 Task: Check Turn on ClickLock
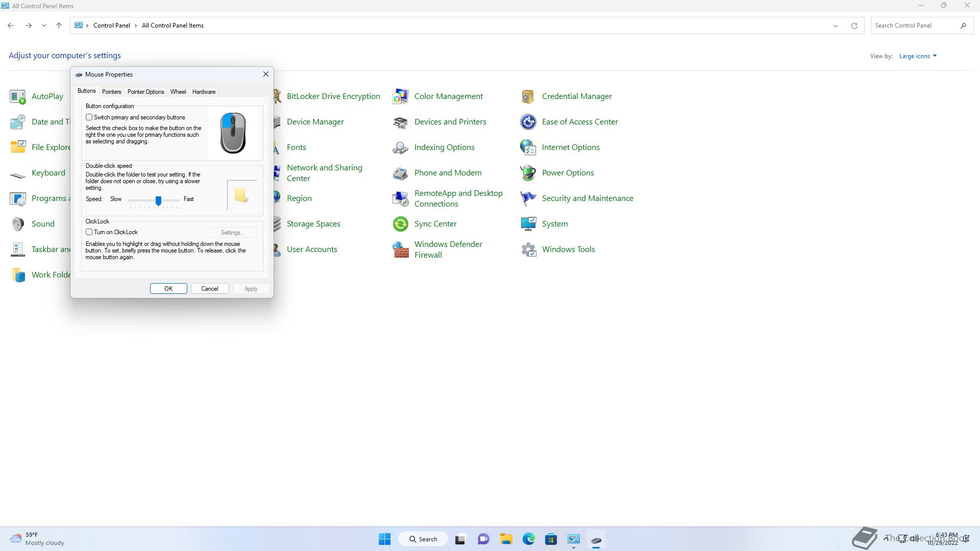pos(89,232)
